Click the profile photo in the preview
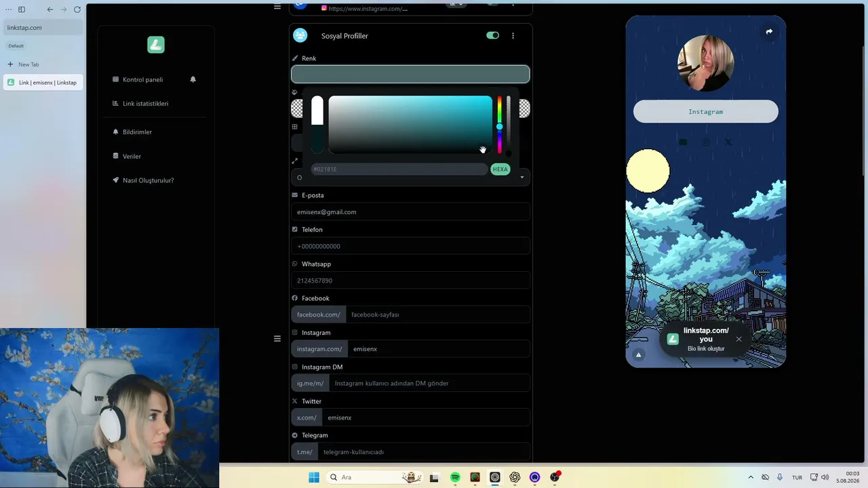868x488 pixels. click(706, 64)
